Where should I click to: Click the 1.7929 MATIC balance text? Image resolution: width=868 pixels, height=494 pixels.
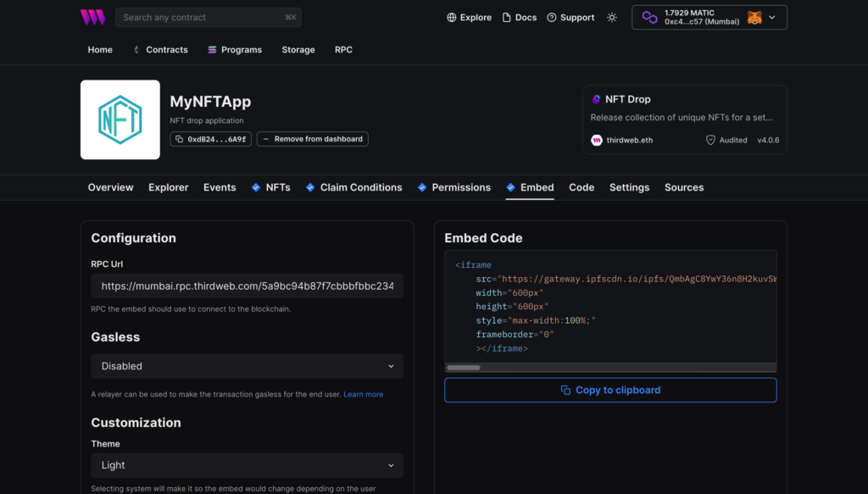(689, 13)
